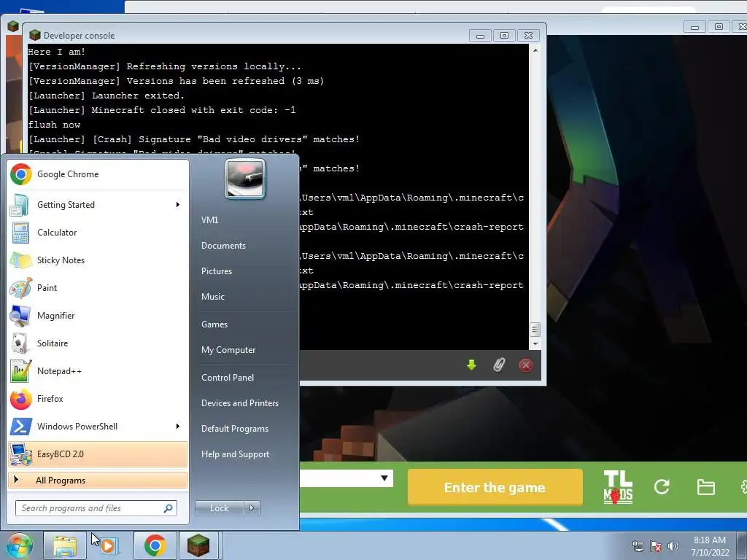Open Solitaire in the Start menu
The height and width of the screenshot is (560, 747).
[x=98, y=343]
